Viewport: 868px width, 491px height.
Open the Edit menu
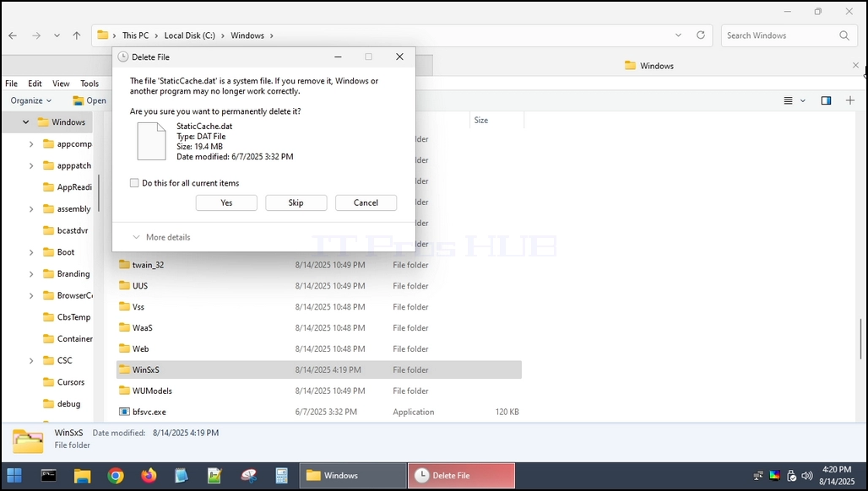point(35,84)
